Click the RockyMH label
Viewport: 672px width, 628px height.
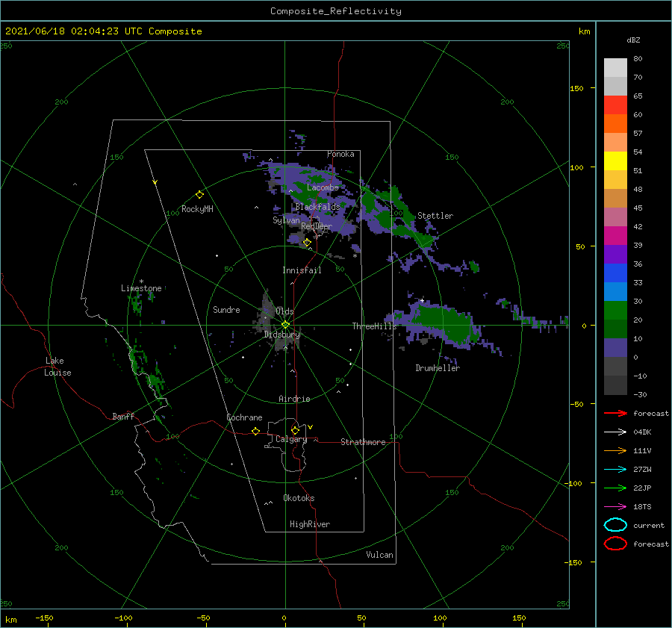click(197, 209)
